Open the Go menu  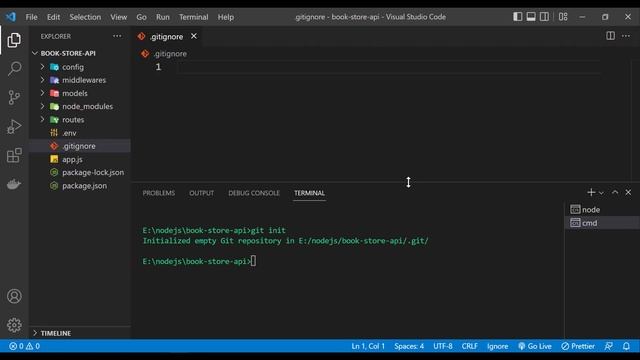141,17
